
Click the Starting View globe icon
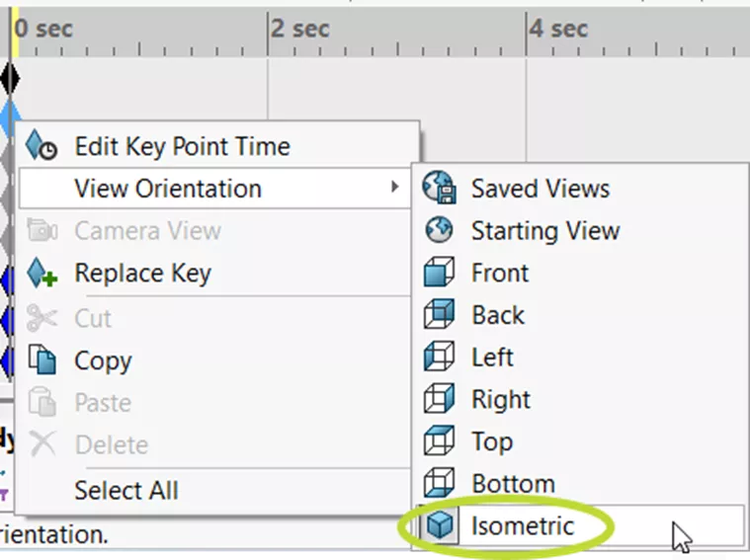(439, 231)
